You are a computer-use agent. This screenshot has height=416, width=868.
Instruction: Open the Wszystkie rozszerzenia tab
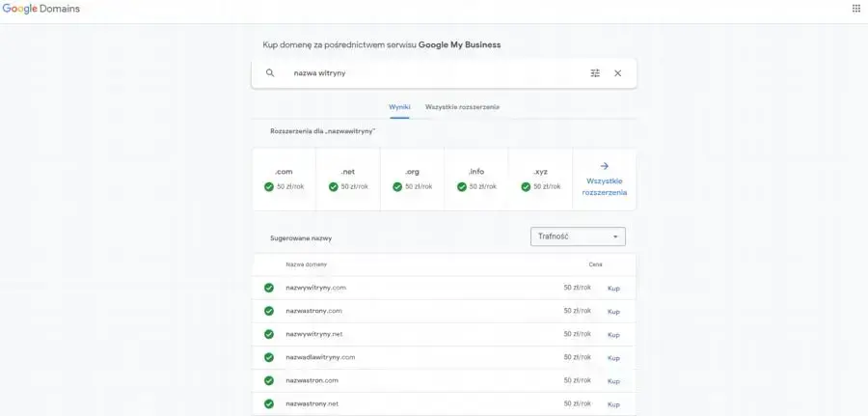pyautogui.click(x=462, y=107)
